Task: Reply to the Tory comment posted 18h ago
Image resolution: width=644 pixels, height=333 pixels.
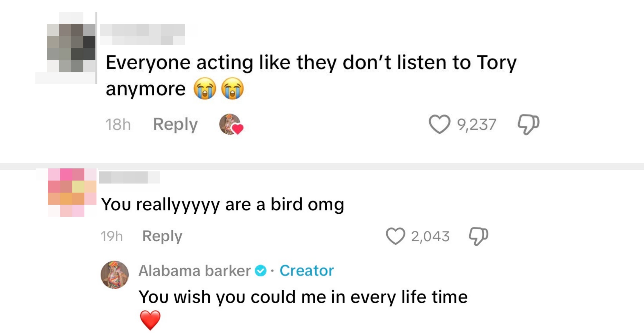Action: pos(175,124)
